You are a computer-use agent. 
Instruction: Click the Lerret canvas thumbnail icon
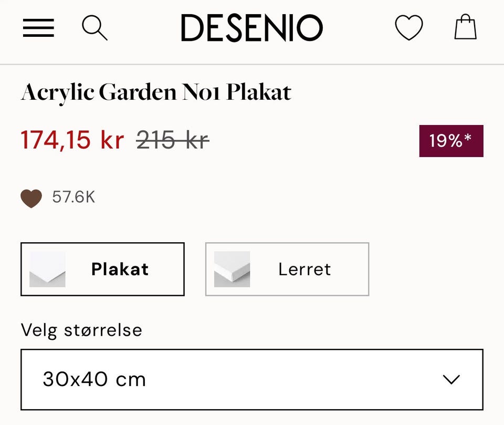[x=233, y=269]
